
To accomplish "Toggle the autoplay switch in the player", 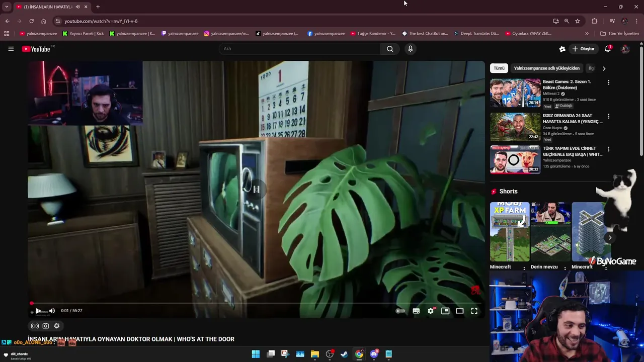I will coord(400,311).
